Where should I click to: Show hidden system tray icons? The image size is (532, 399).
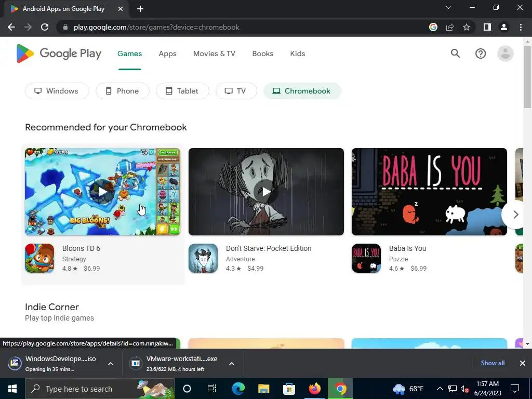point(440,389)
